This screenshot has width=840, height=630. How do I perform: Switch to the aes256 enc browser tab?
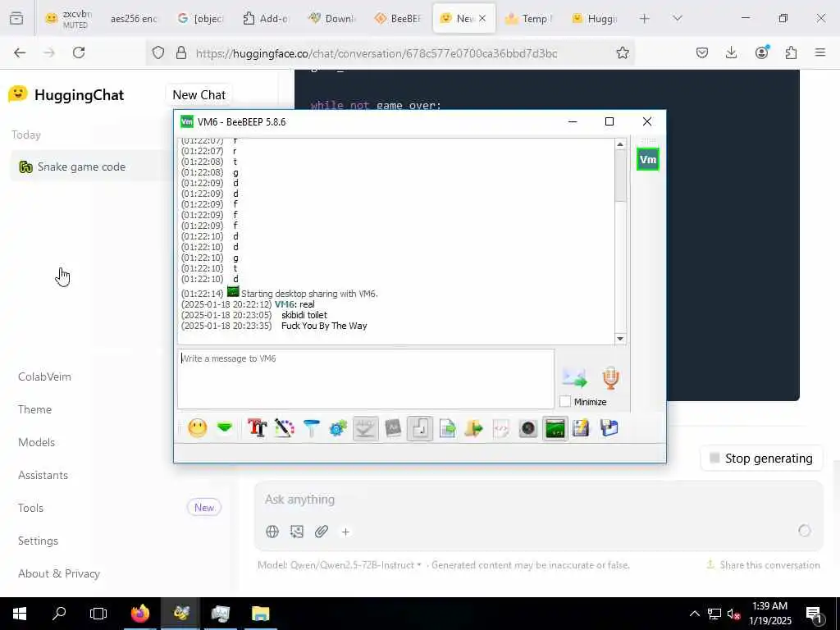(134, 18)
